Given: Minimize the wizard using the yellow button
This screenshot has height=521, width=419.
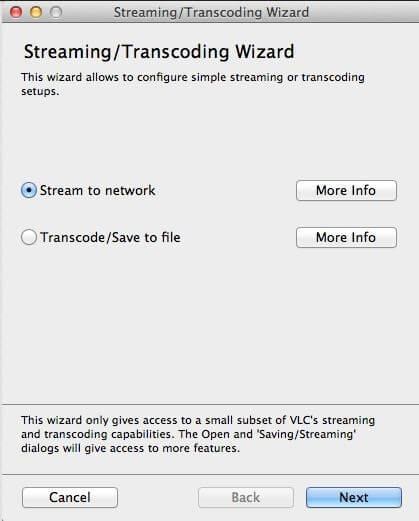Looking at the screenshot, I should click(x=36, y=12).
